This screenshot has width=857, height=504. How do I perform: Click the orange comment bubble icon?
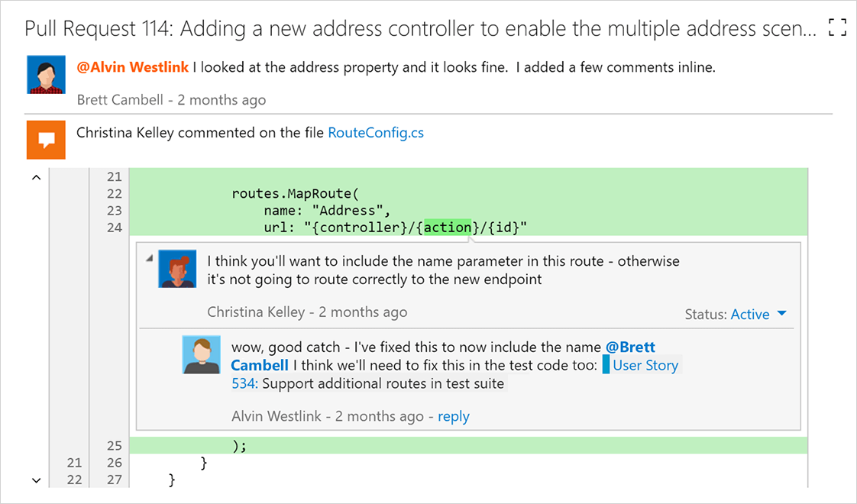coord(46,140)
